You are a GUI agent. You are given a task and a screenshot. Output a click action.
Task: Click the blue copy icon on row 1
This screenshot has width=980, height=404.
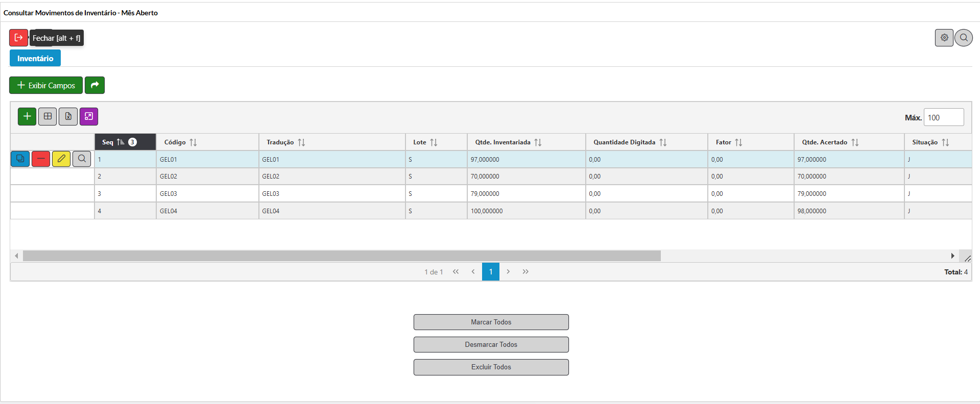(x=20, y=159)
